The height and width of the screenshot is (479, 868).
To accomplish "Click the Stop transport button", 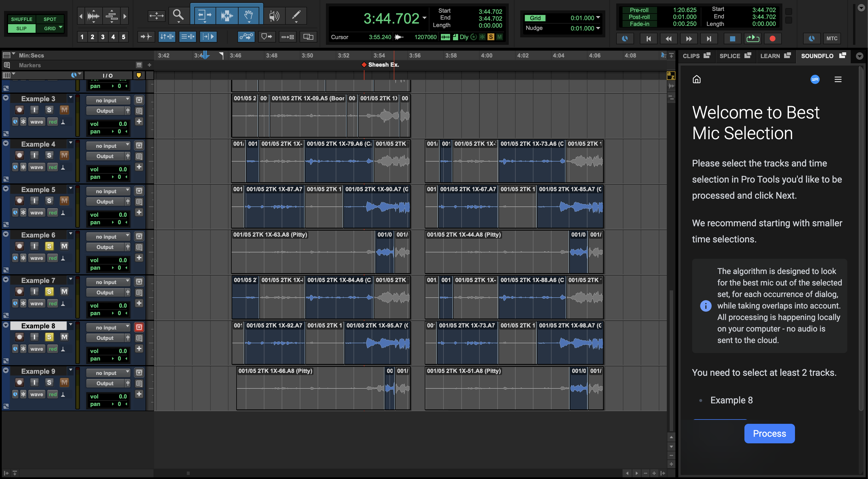I will [732, 39].
